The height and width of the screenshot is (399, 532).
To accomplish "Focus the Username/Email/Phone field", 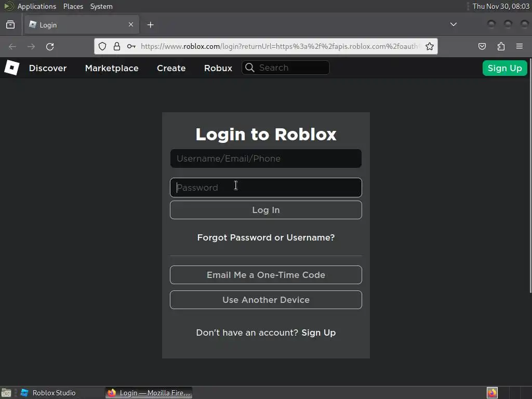I will point(266,158).
